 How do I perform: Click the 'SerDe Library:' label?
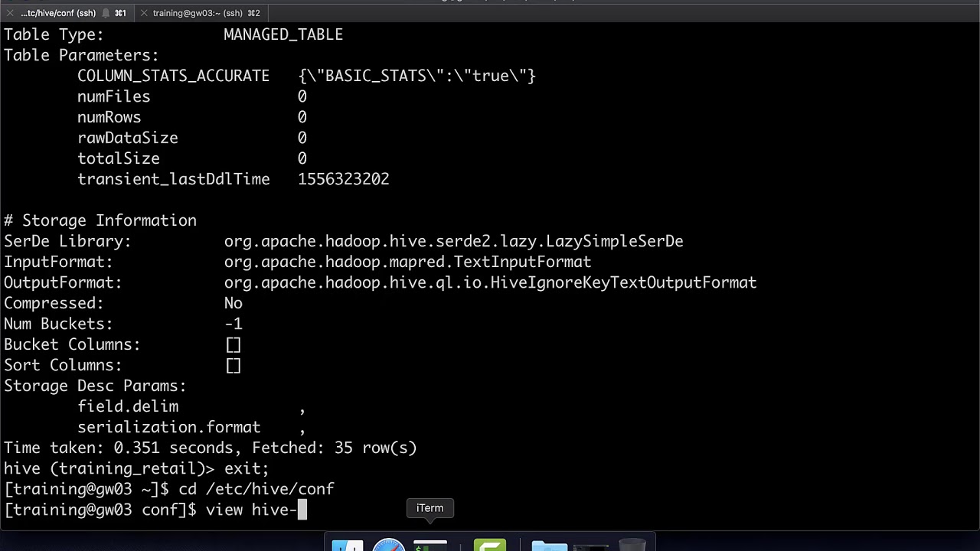click(67, 241)
